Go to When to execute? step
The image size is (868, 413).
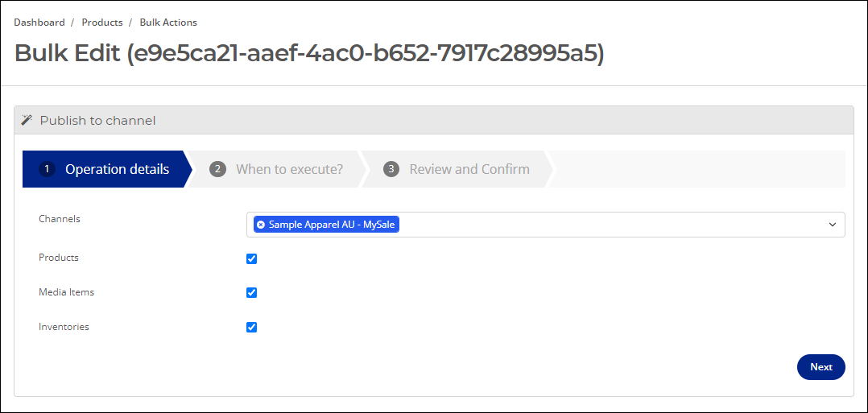[277, 169]
